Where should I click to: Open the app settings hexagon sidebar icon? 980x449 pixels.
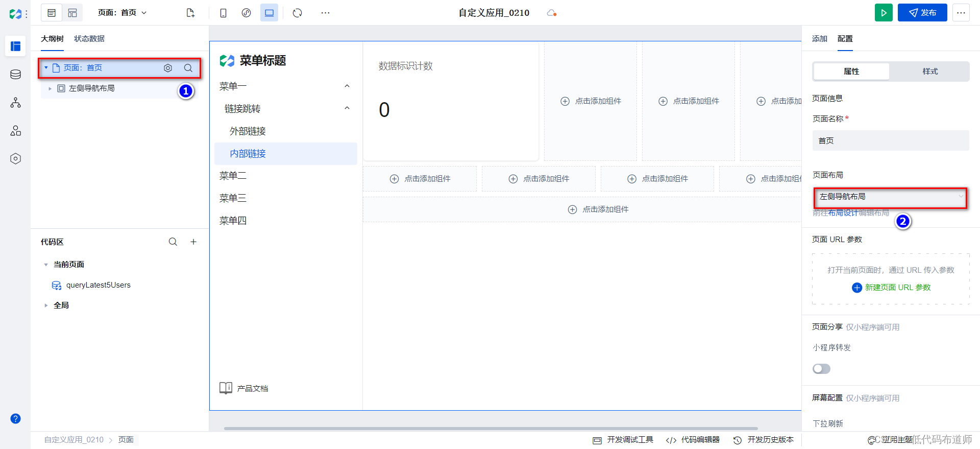(x=15, y=159)
